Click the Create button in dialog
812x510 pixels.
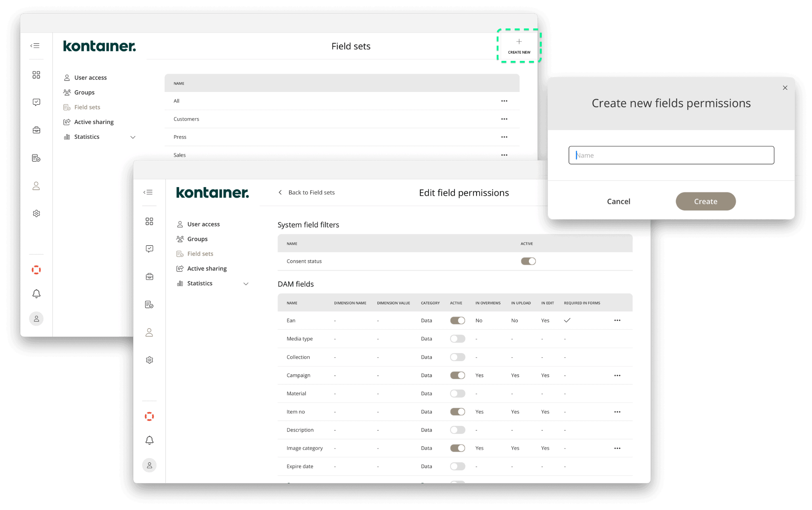(x=705, y=201)
